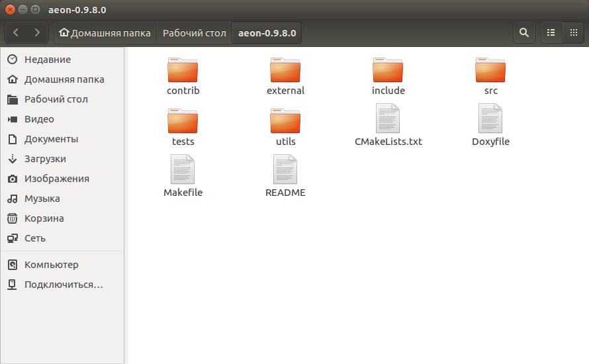Select the tests folder icon
Viewport: 589px width, 364px height.
click(183, 121)
